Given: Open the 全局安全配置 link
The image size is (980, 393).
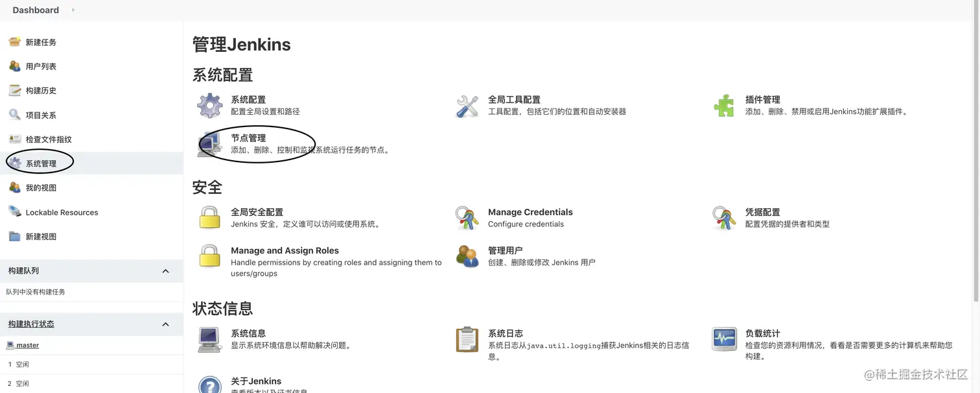Looking at the screenshot, I should 257,212.
